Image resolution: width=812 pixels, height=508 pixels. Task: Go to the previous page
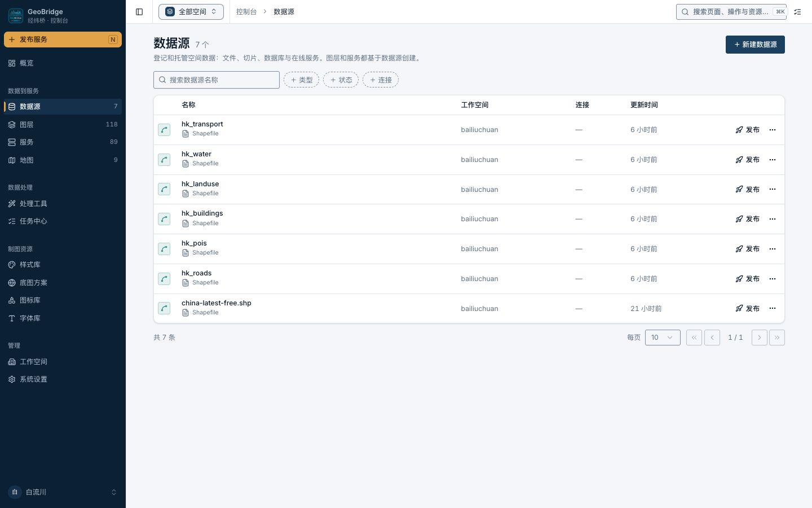pos(712,338)
